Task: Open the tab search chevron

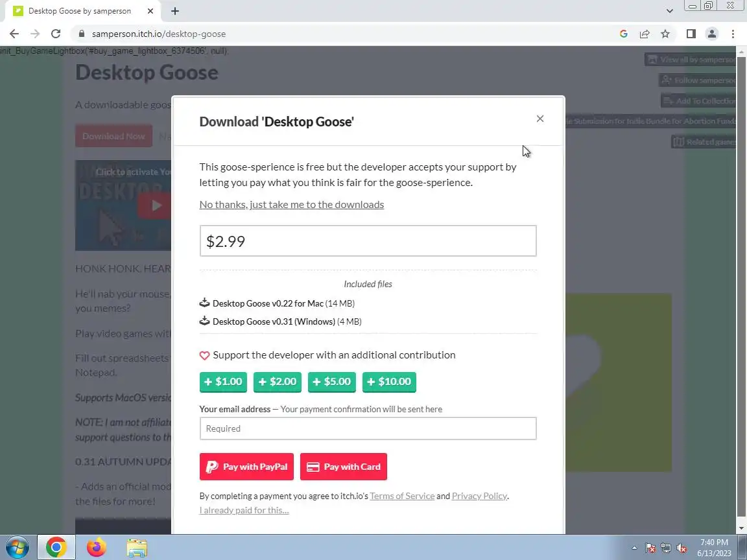Action: [x=669, y=11]
